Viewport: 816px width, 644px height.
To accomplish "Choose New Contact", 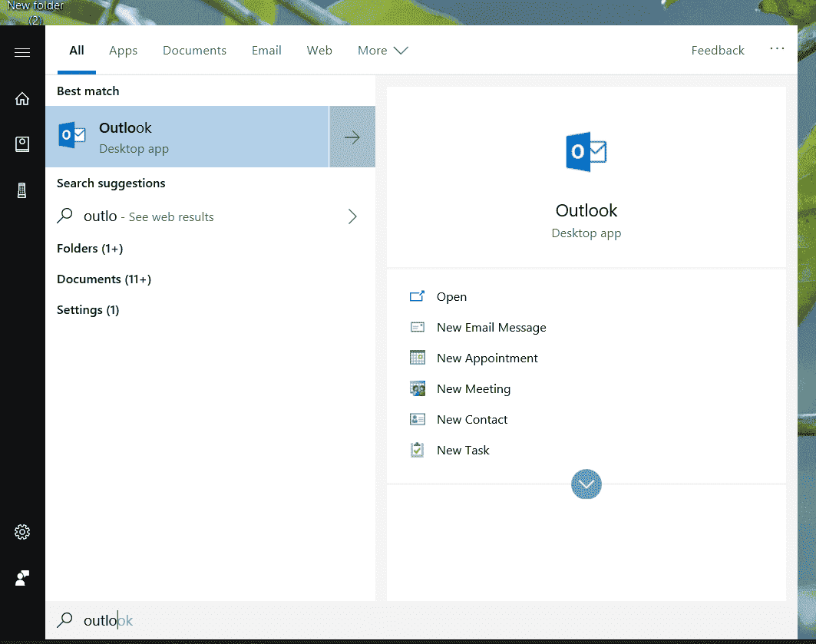I will pyautogui.click(x=472, y=419).
